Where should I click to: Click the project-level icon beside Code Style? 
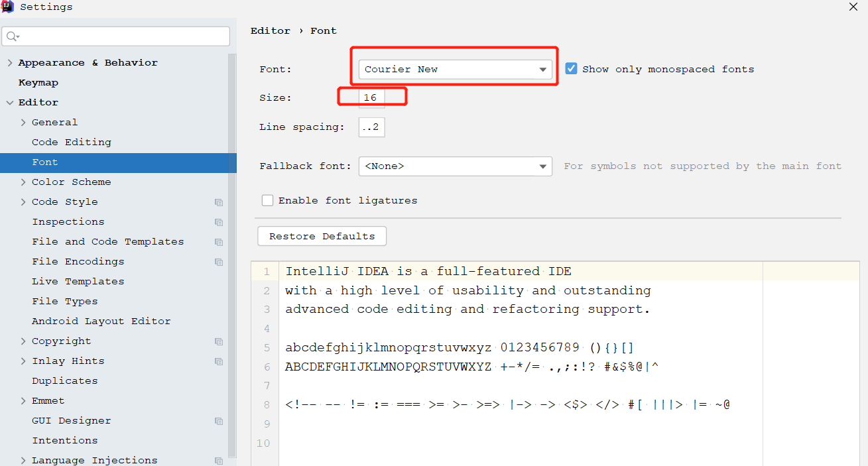219,202
